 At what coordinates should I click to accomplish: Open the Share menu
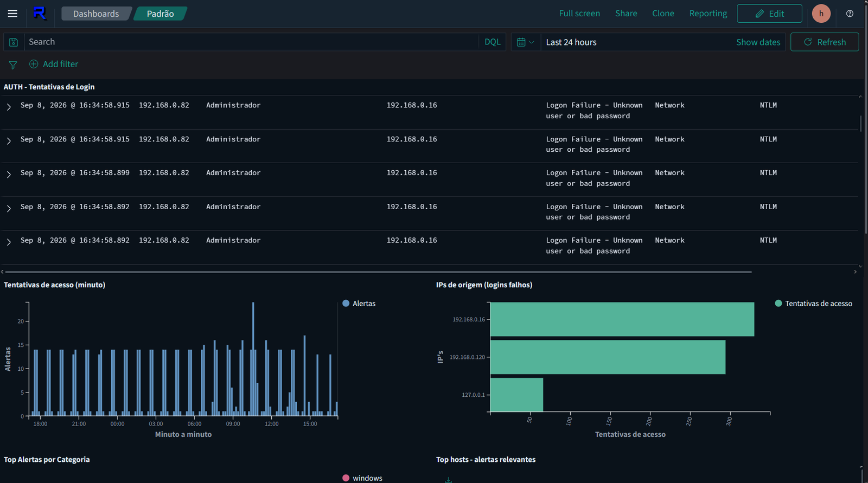(x=626, y=14)
